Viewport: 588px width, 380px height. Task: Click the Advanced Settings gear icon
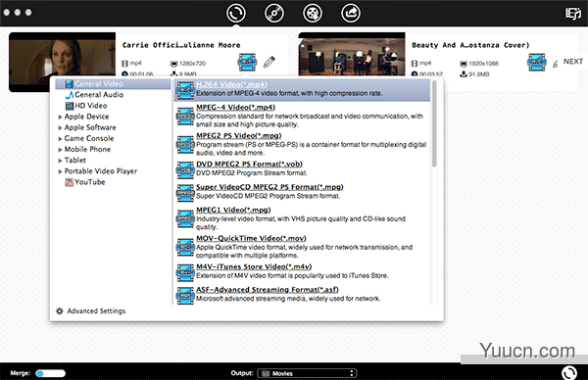[60, 311]
